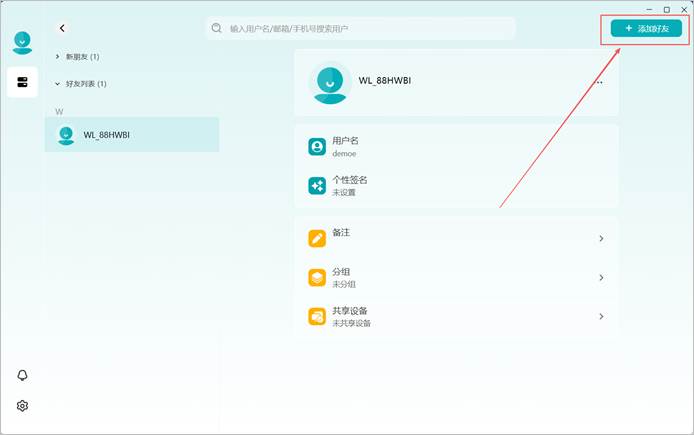Go back using the left arrow
The image size is (694, 435).
62,28
